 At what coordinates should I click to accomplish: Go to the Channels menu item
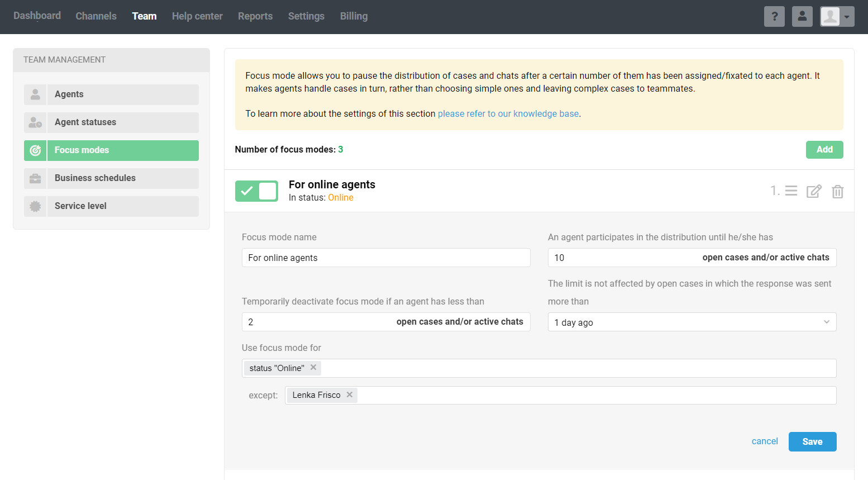click(96, 16)
